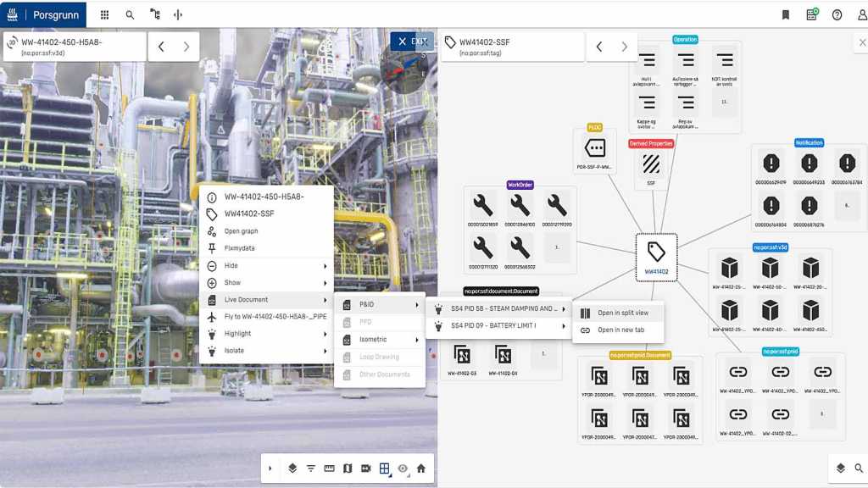Select WW-41402-450-H5A8- info entry in context menu
The width and height of the screenshot is (868, 488).
[266, 197]
